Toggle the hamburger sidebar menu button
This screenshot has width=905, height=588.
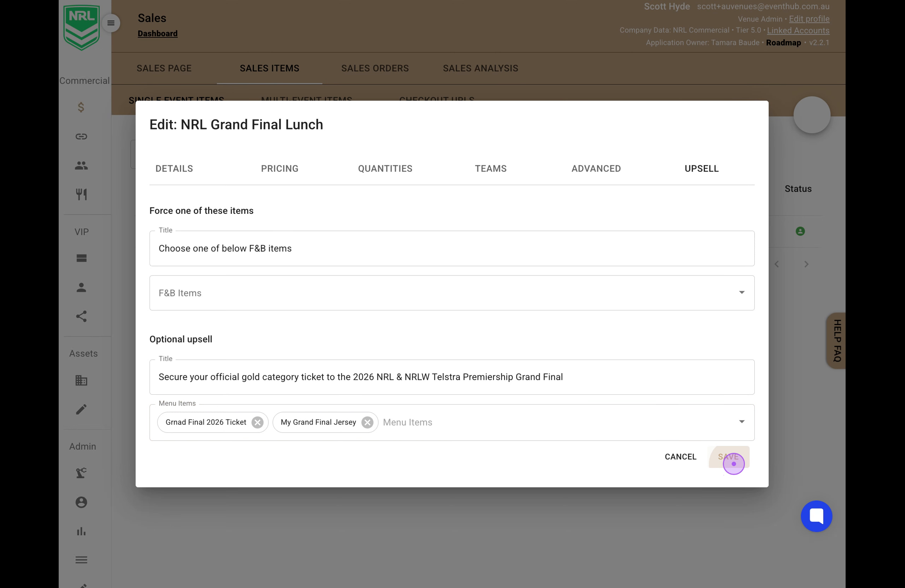(111, 23)
